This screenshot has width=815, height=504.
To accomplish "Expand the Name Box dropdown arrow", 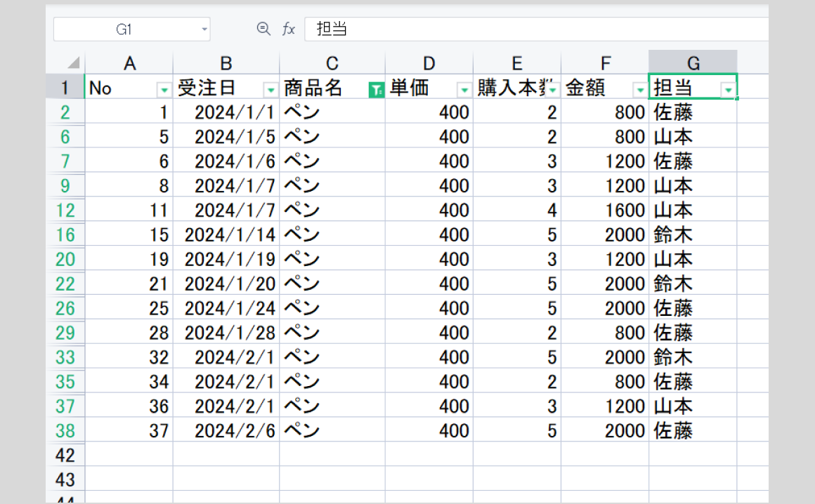I will 204,29.
